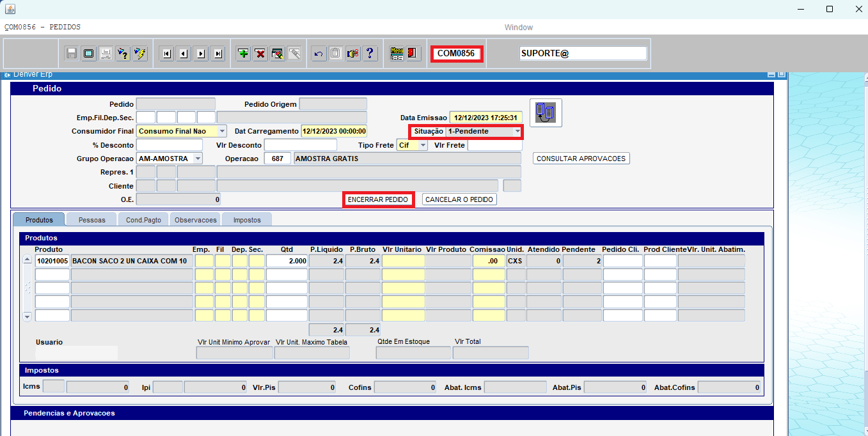Open the Situação dropdown showing 1-Pendente
Viewport: 868px width, 436px height.
[517, 132]
